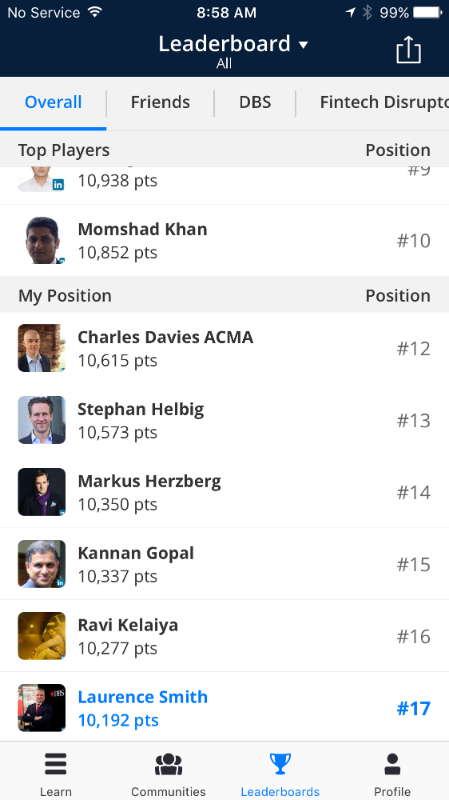Select Kannan Gopal's name

point(136,553)
